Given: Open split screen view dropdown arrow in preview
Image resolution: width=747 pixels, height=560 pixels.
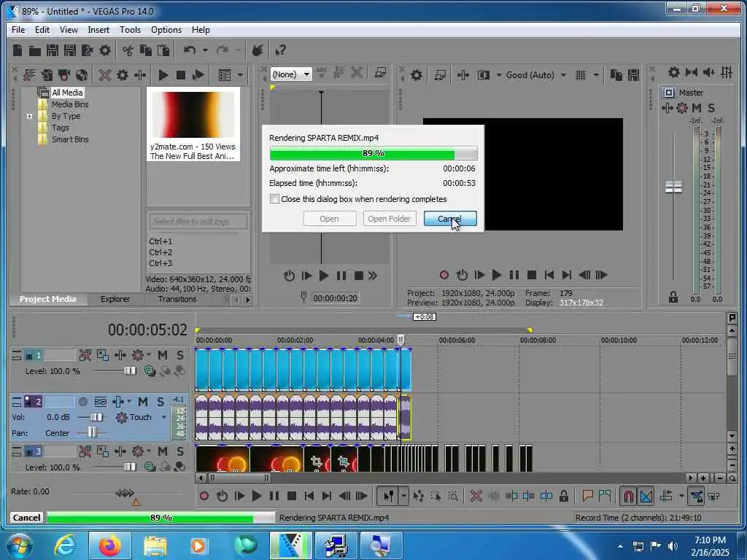Looking at the screenshot, I should click(499, 75).
